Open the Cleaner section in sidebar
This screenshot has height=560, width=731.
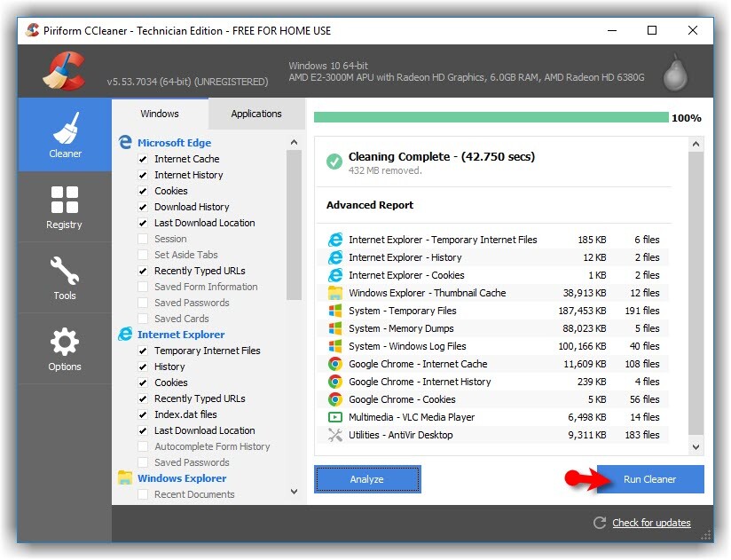(65, 134)
